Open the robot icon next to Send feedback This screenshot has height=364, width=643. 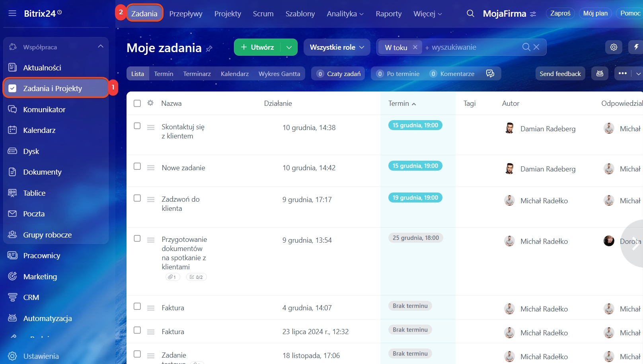pos(600,74)
